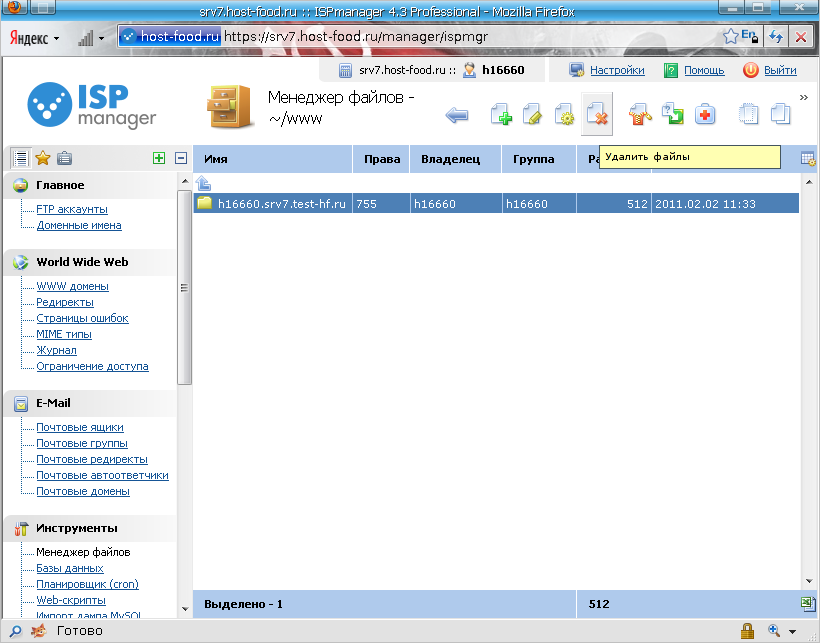The image size is (820, 643).
Task: Select Менеджер файлов in the menu
Action: [83, 552]
